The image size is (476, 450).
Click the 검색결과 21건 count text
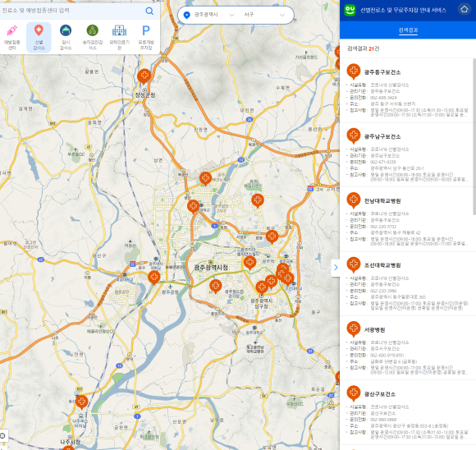click(363, 48)
